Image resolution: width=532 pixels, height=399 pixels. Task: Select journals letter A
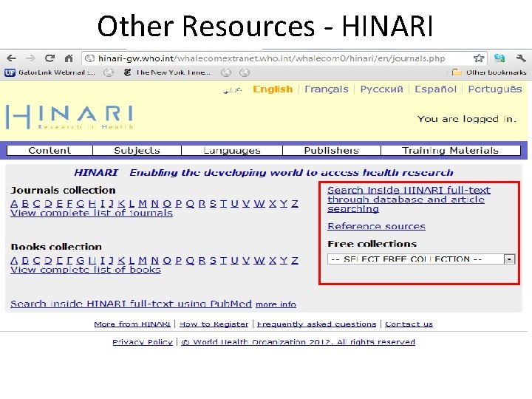click(14, 204)
